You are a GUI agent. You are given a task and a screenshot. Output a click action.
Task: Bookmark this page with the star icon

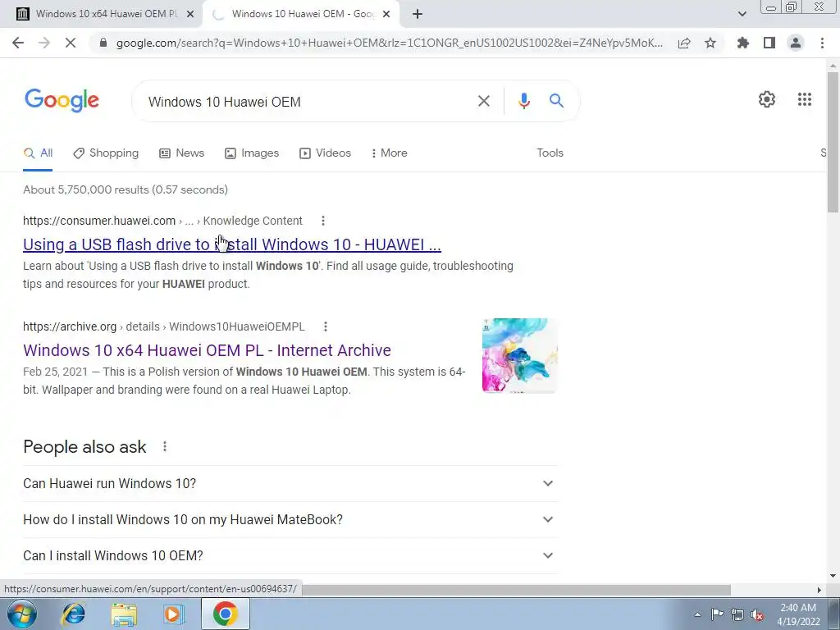710,43
